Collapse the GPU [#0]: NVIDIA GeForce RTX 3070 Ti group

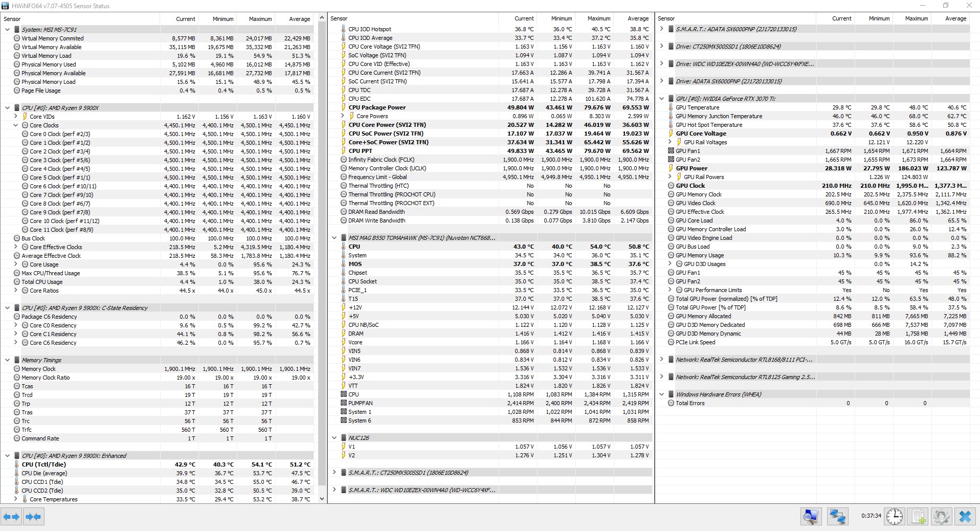[661, 99]
